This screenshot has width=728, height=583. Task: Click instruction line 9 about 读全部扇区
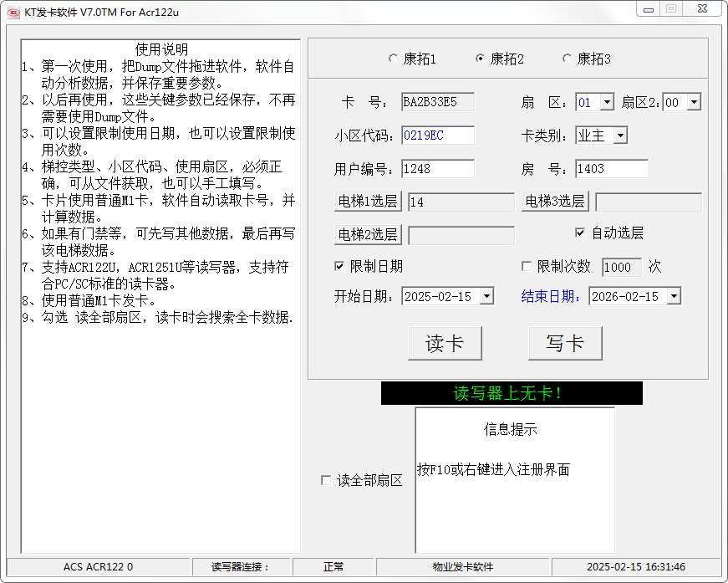point(158,317)
